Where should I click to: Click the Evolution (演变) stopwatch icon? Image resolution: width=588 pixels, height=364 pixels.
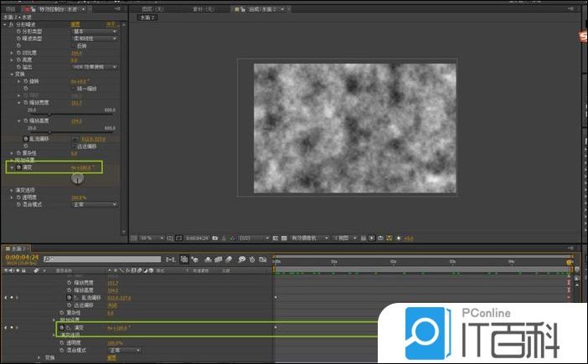18,167
